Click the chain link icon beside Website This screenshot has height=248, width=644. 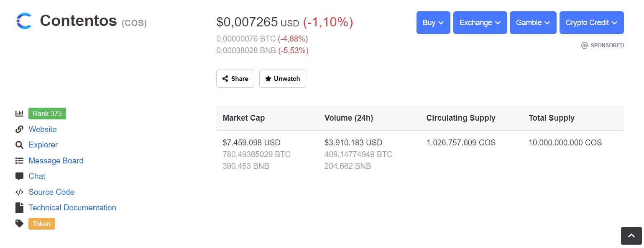click(19, 129)
